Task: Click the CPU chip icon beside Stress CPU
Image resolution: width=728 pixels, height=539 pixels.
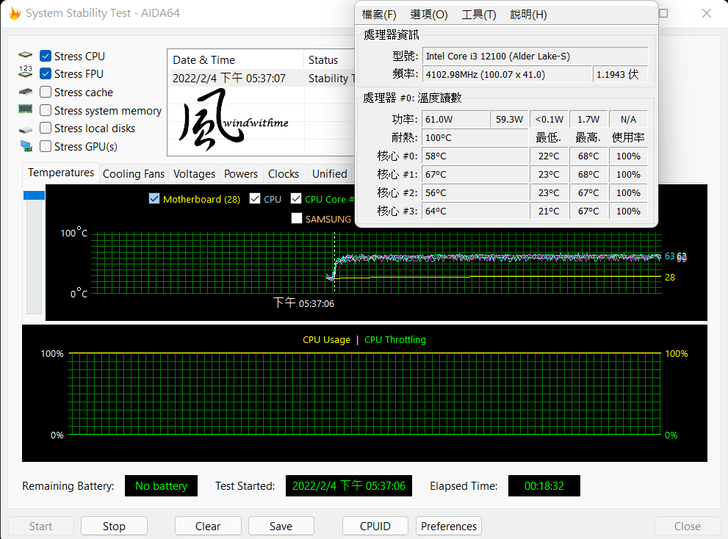Action: (25, 56)
